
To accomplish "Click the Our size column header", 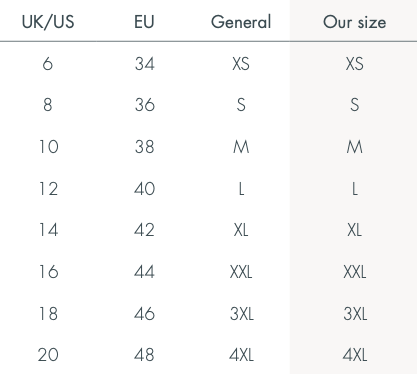I will (x=354, y=22).
